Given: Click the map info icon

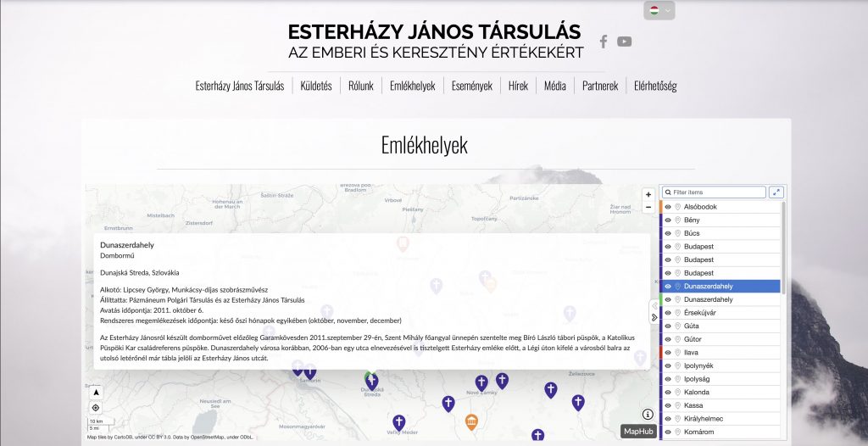Looking at the screenshot, I should click(648, 415).
